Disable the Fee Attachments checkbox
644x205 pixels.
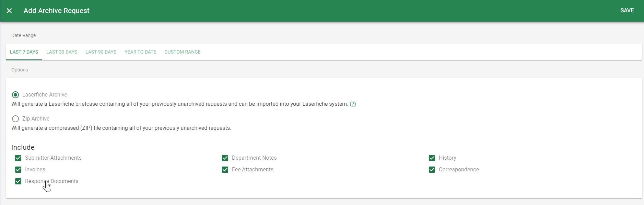[225, 170]
